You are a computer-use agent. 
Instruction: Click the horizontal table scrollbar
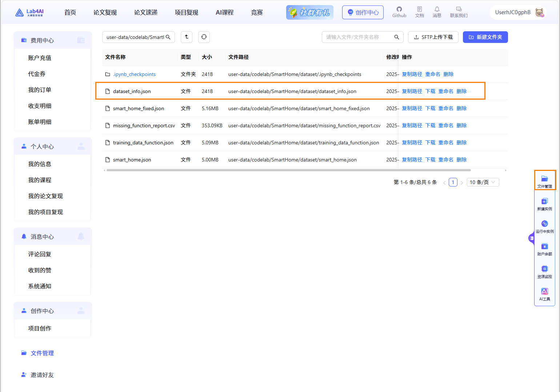[x=288, y=170]
